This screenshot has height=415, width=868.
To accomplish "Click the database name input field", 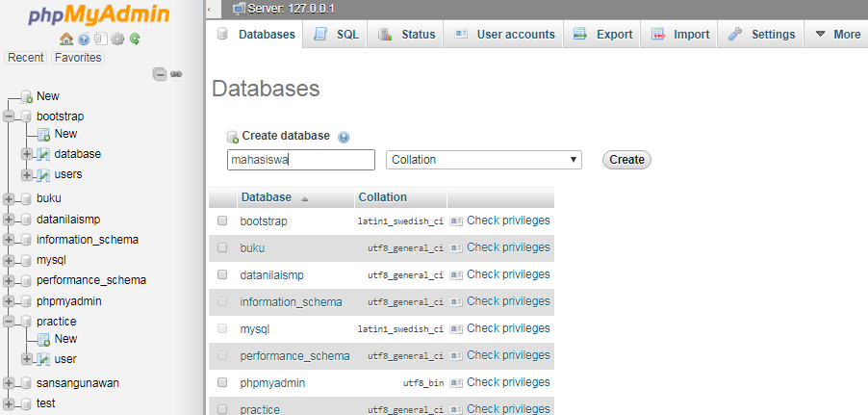I will (301, 160).
